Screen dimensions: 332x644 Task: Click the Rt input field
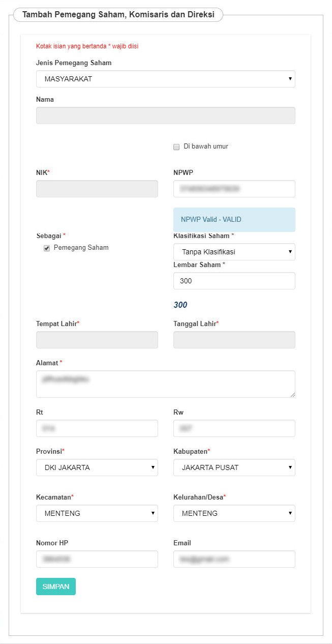click(x=97, y=428)
